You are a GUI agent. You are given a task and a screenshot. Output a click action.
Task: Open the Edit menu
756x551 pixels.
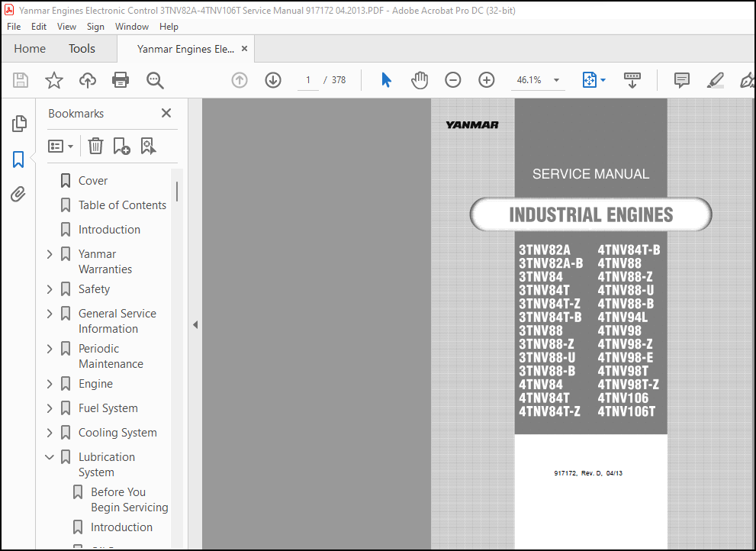39,27
